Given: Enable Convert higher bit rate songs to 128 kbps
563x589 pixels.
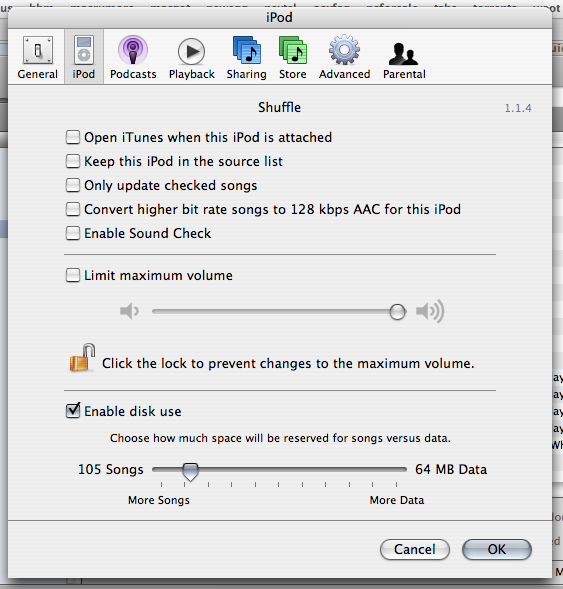Looking at the screenshot, I should [73, 209].
